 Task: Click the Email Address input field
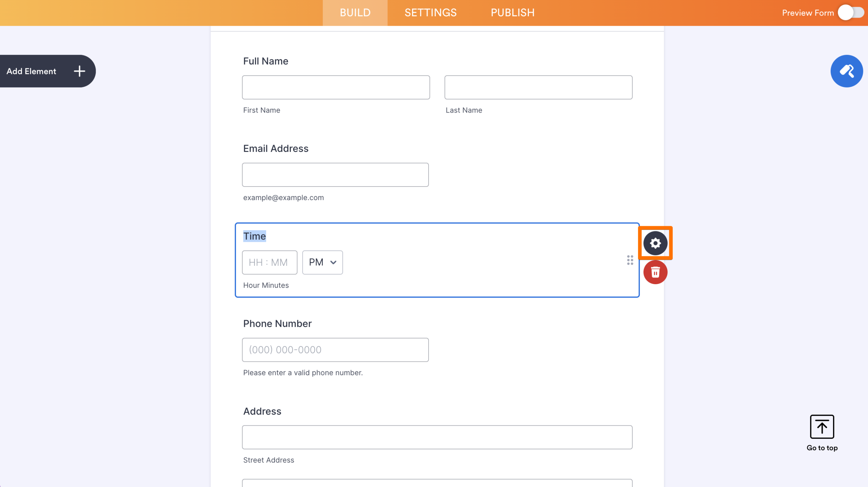pos(335,175)
